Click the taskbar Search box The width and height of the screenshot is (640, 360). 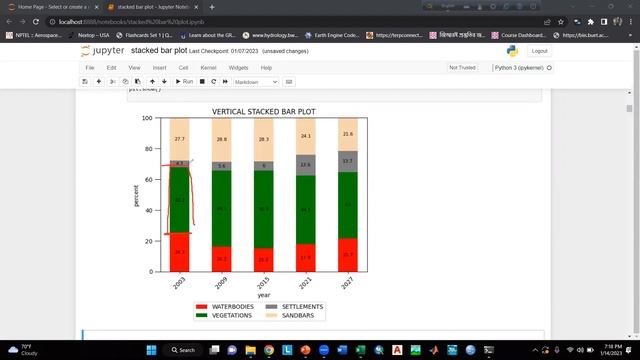pos(183,350)
